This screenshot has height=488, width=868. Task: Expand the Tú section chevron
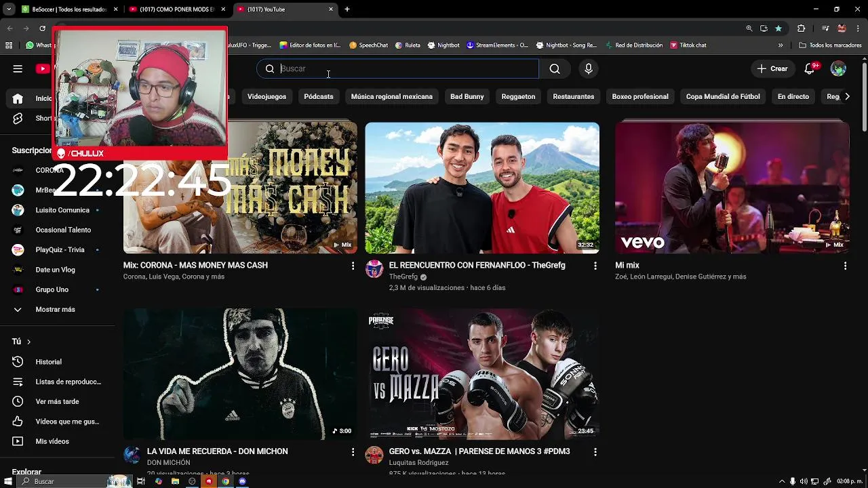coord(28,342)
